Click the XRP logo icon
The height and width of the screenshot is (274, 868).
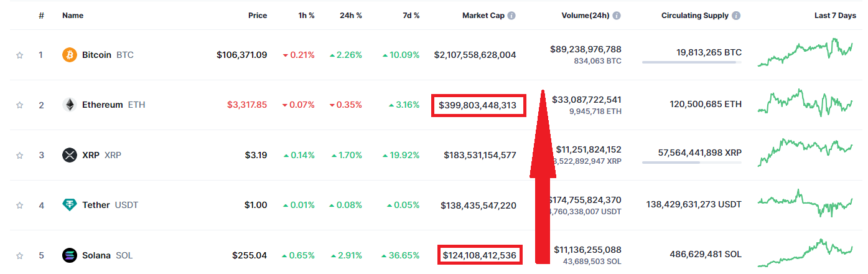(x=70, y=155)
